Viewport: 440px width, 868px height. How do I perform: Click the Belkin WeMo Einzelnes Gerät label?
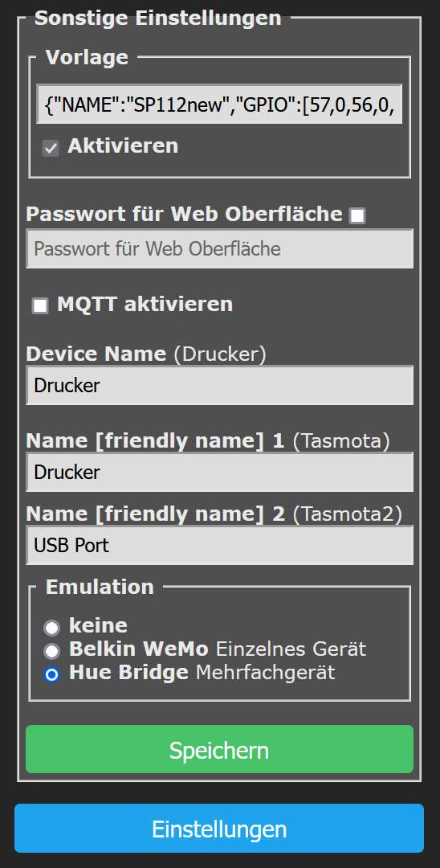[x=218, y=649]
